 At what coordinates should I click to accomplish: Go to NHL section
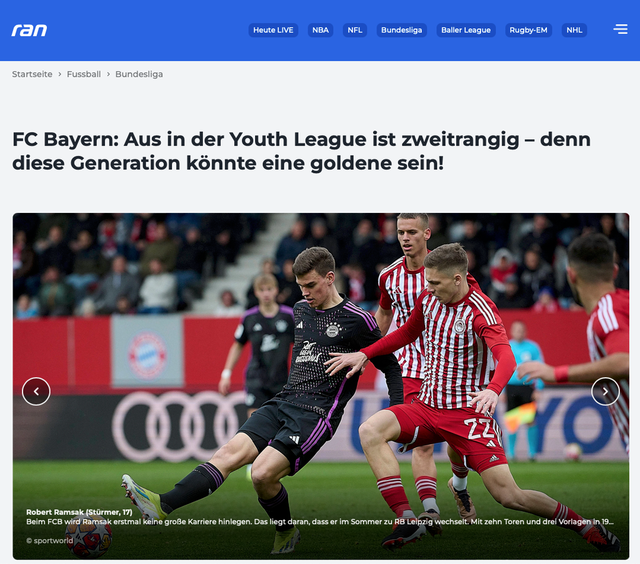point(574,30)
